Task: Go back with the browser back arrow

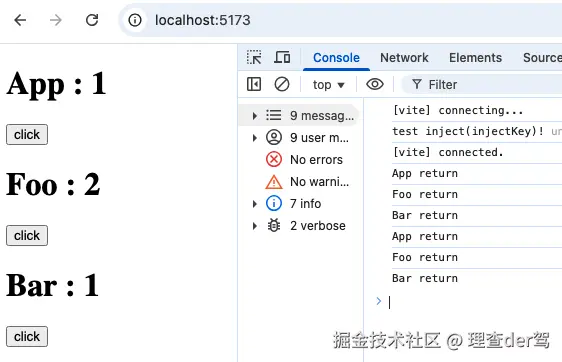Action: coord(20,20)
